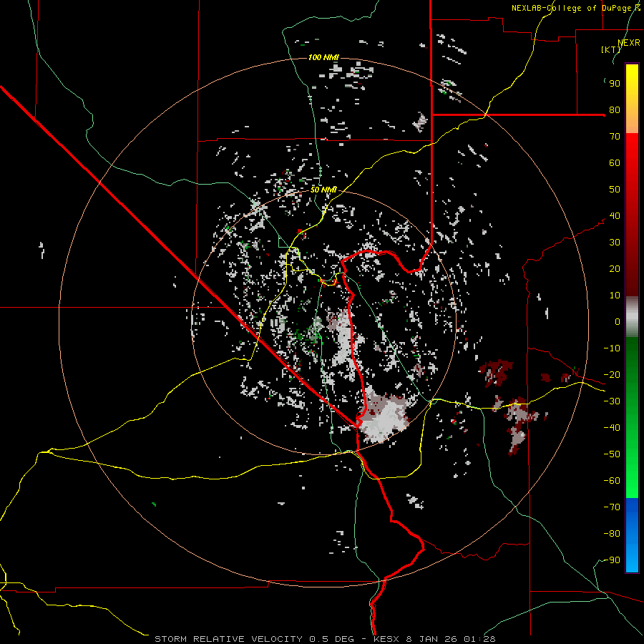Select the positive 60 scale value
This screenshot has height=644, width=644.
[x=615, y=163]
